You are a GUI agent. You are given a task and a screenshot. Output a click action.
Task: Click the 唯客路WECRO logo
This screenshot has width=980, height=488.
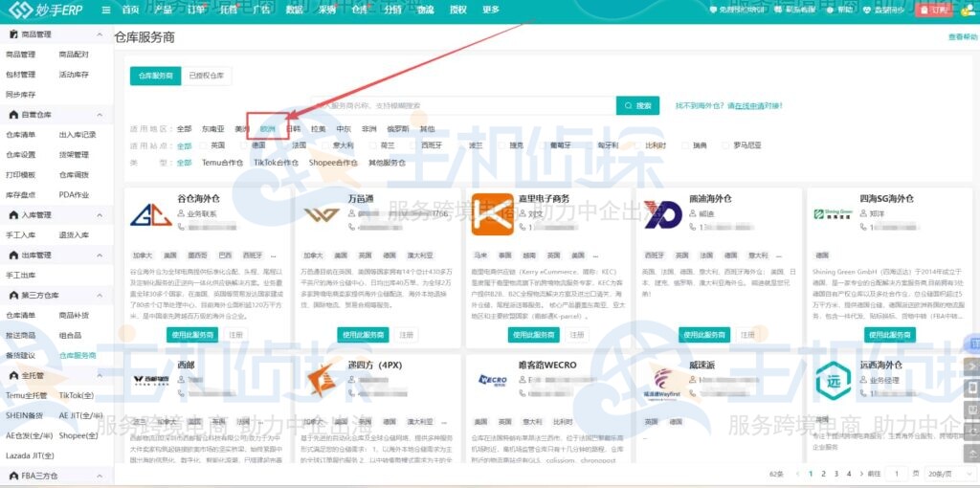[493, 380]
